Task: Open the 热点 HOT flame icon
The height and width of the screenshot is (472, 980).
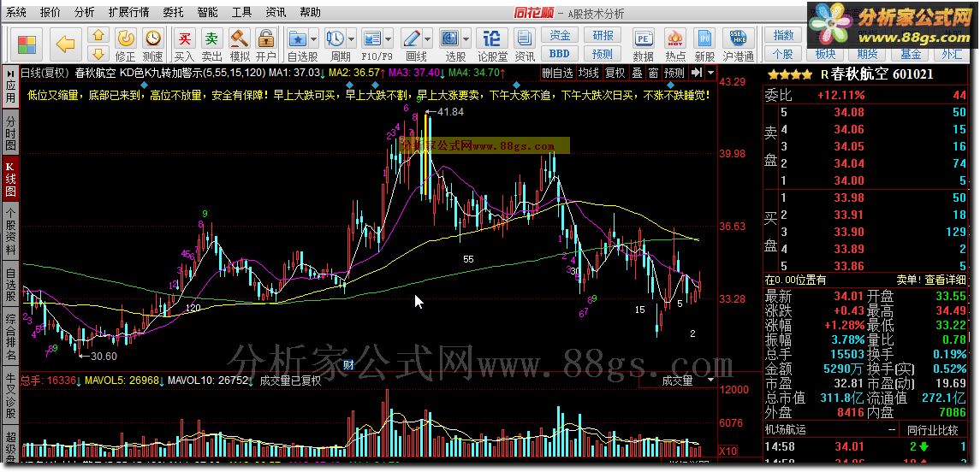Action: pos(674,39)
